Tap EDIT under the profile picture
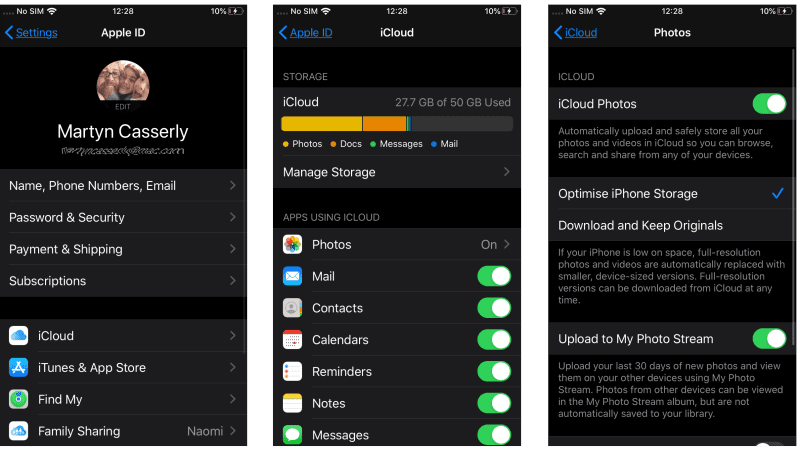The height and width of the screenshot is (450, 800). [x=122, y=107]
